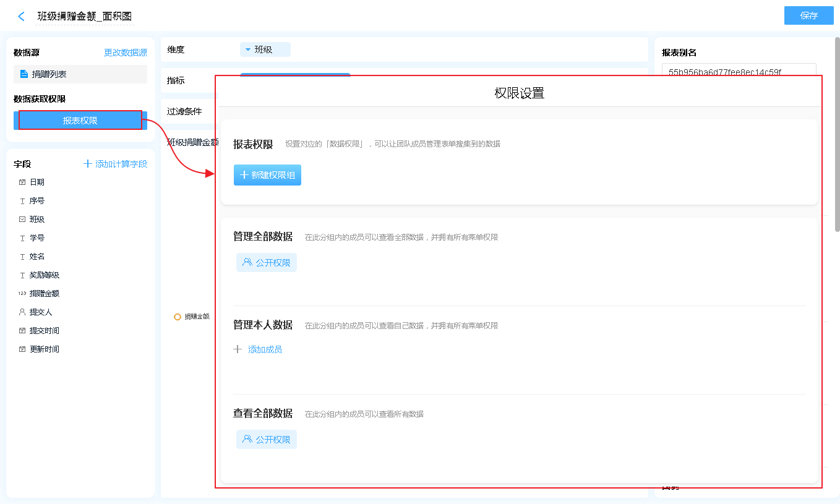Select the 日期 field in the list
The height and width of the screenshot is (504, 840).
pyautogui.click(x=37, y=182)
